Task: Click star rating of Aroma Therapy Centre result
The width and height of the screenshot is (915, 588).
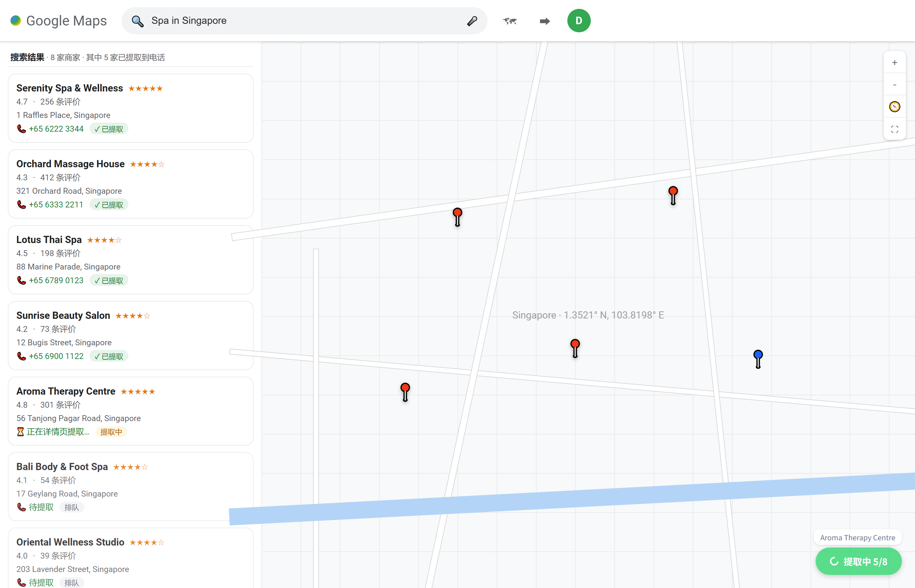Action: tap(138, 392)
